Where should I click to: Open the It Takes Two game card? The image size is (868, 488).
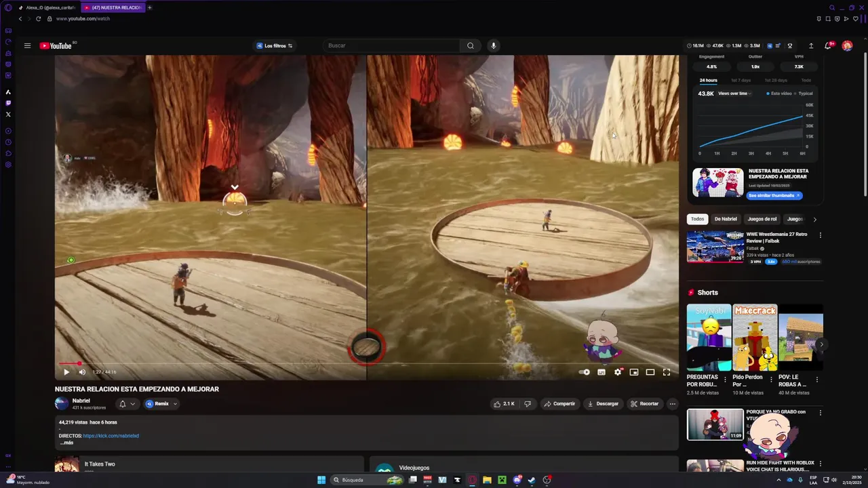coord(210,464)
